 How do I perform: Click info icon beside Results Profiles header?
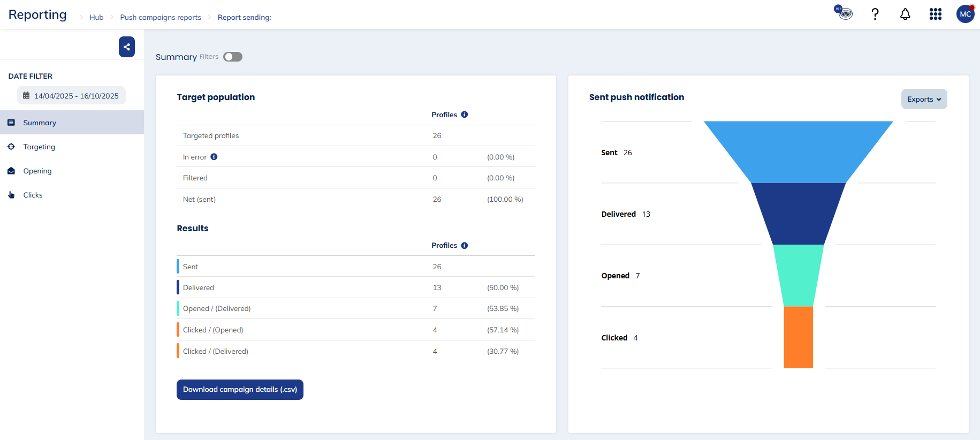coord(465,246)
